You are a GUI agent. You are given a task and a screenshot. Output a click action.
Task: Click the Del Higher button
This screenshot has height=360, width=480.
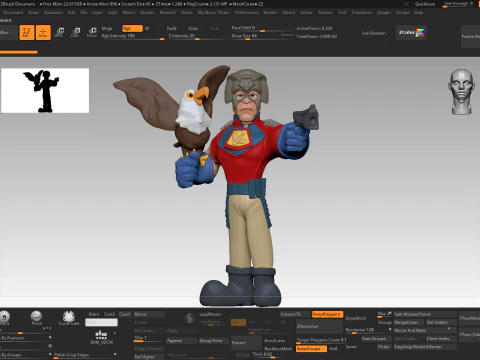tap(149, 357)
